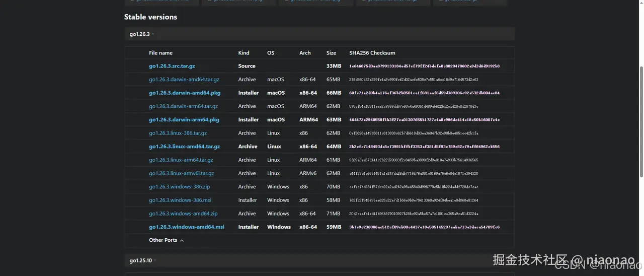Collapse the Other Ports list
644x276 pixels.
click(x=166, y=240)
